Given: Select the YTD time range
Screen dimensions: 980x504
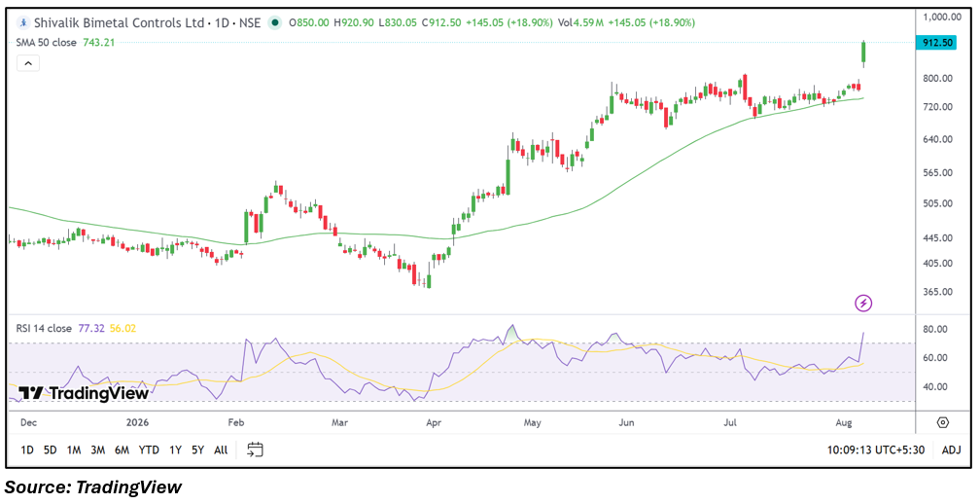Looking at the screenshot, I should (x=149, y=450).
